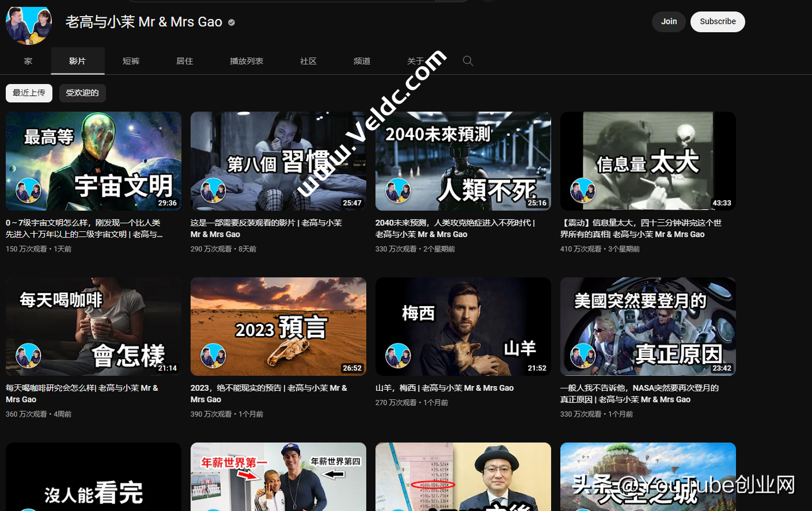Enable the 最近上传 filter chip
This screenshot has height=511, width=812.
[29, 93]
